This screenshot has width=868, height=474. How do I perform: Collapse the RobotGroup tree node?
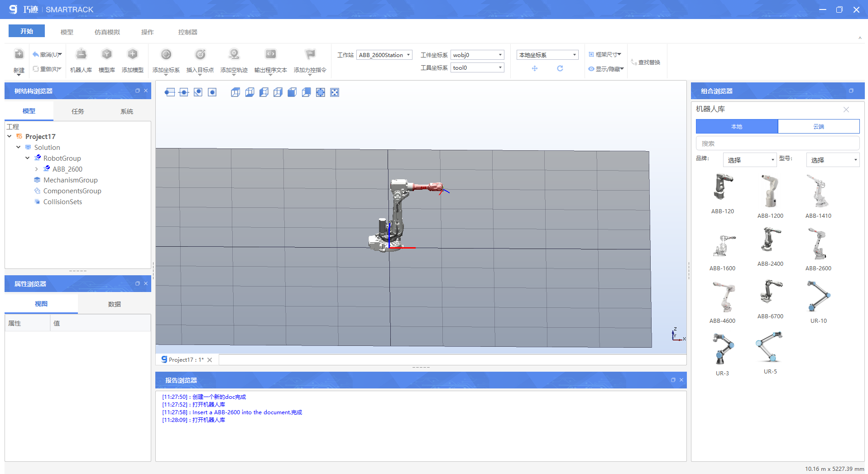(x=28, y=158)
